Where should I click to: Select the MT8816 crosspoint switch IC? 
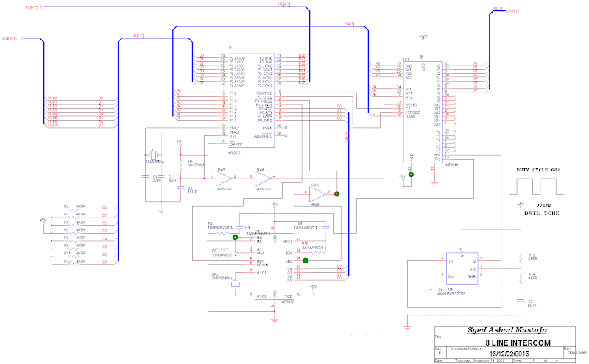(x=423, y=112)
